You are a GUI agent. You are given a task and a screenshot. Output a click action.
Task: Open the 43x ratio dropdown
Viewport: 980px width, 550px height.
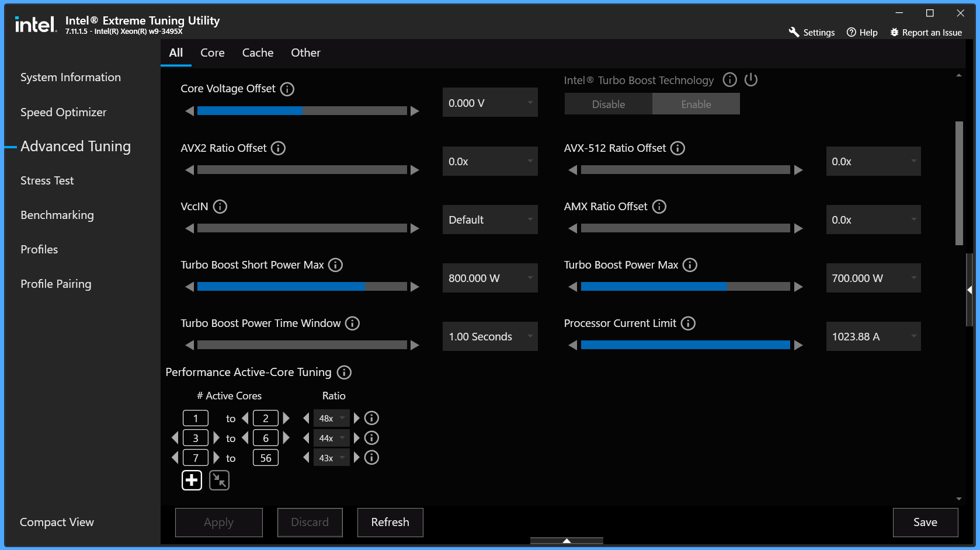(x=332, y=458)
